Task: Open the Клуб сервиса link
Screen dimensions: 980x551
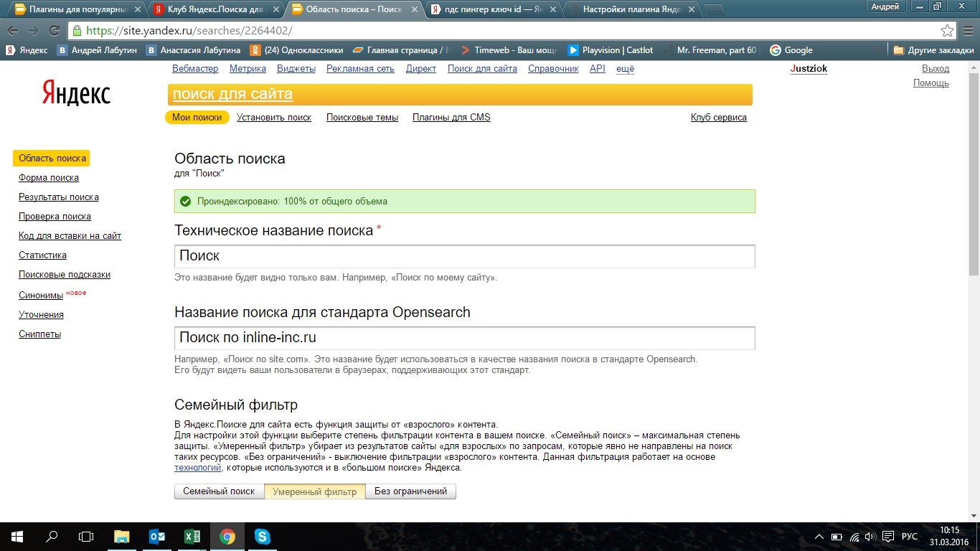Action: point(718,118)
